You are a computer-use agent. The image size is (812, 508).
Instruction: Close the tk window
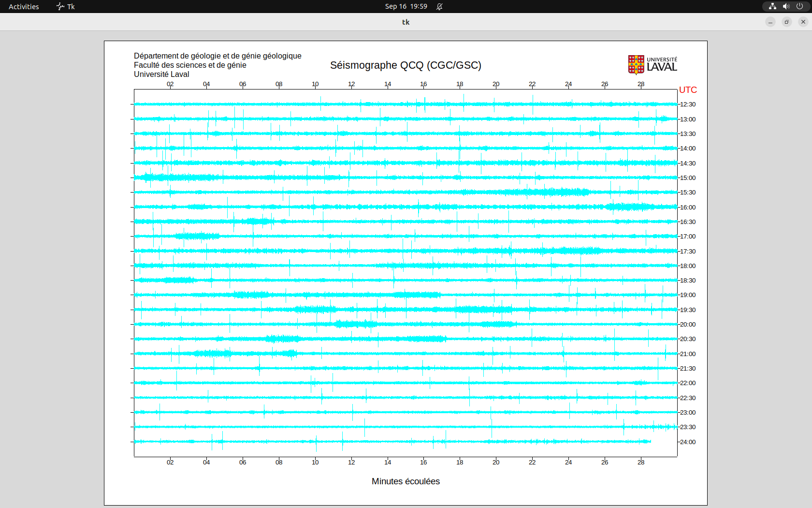pos(803,22)
